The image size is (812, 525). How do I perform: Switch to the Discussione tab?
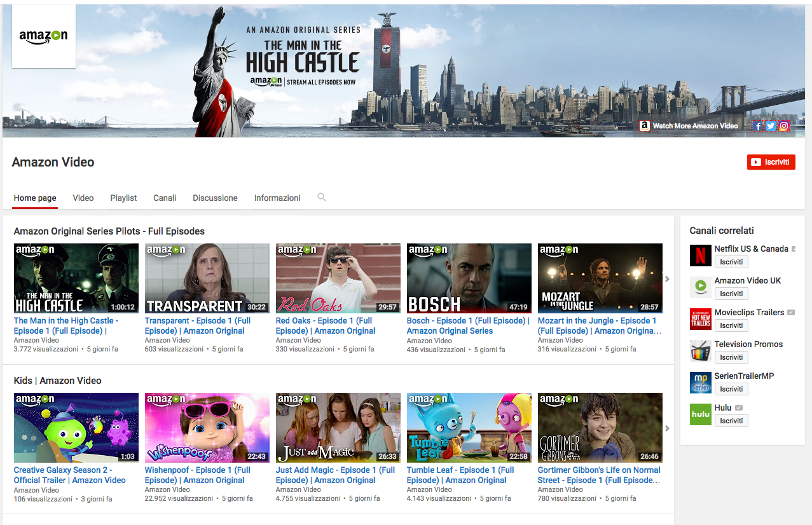[x=215, y=198]
